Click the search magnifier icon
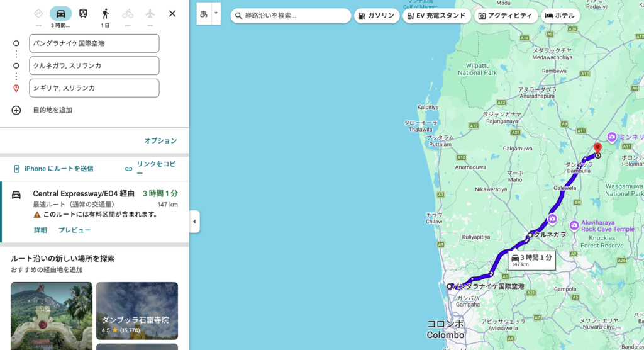 [x=238, y=16]
